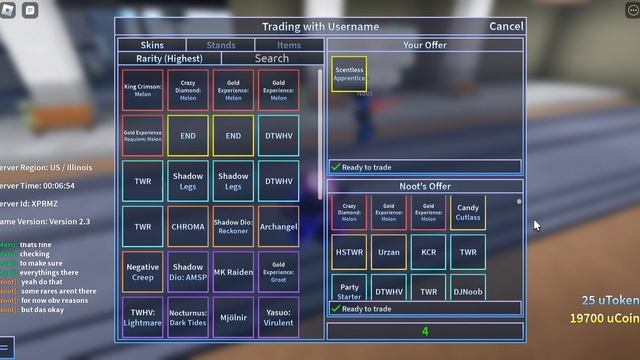Open the Roblox menu icon

pos(7,10)
